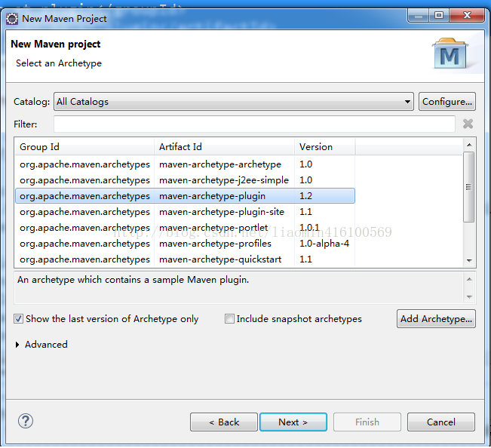Viewport: 491px width, 448px height.
Task: Click Group Id cell of j2ee-simple row
Action: tap(84, 180)
